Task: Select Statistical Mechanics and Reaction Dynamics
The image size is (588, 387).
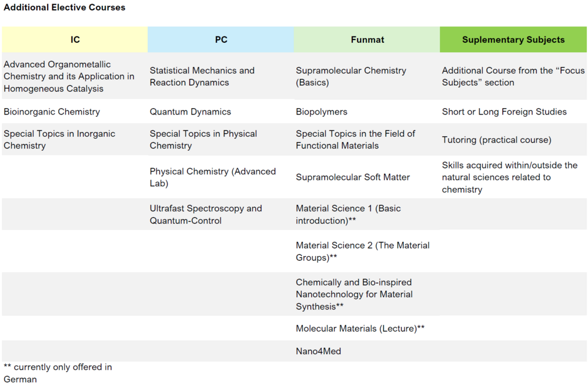Action: click(x=202, y=76)
